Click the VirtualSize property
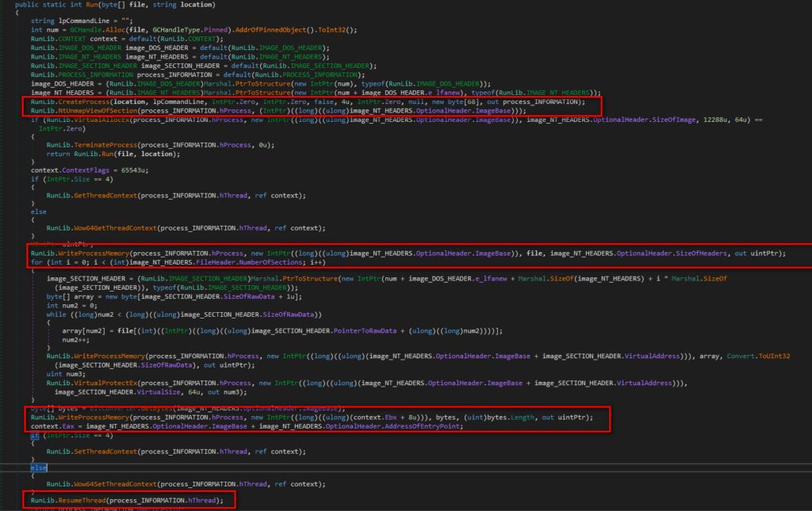812x511 pixels. pos(159,392)
